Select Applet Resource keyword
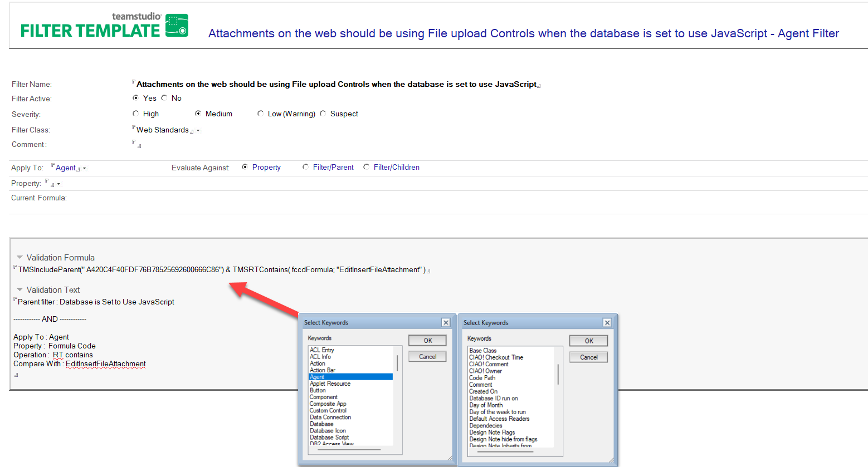This screenshot has width=868, height=467. coord(330,384)
